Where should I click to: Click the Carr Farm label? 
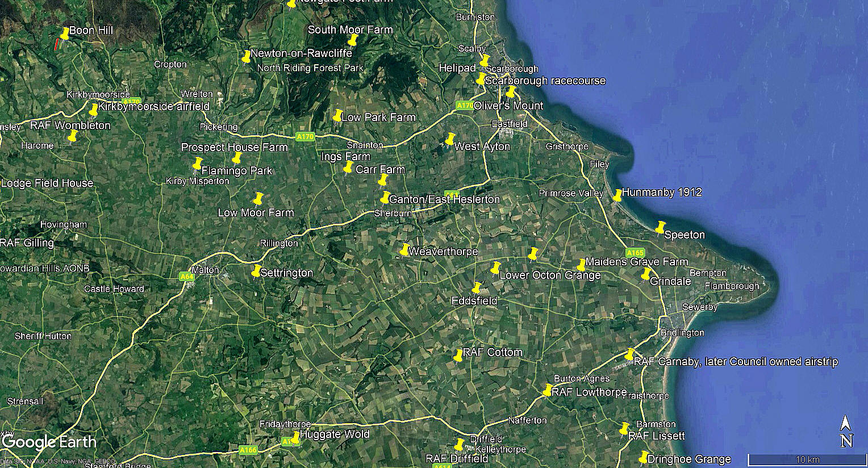pyautogui.click(x=380, y=169)
